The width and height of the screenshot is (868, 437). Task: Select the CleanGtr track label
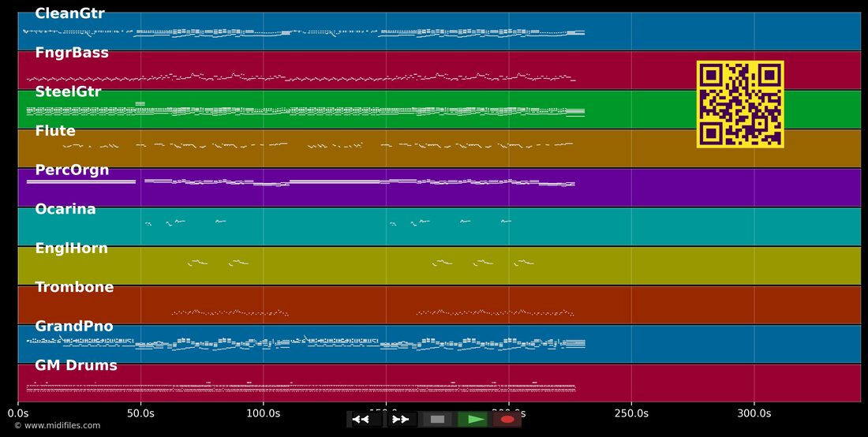(x=69, y=14)
